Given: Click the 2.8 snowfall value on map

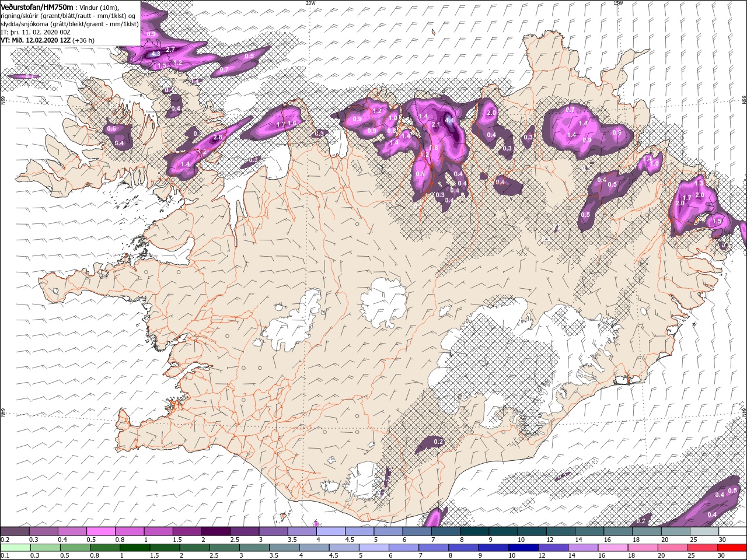Looking at the screenshot, I should (x=218, y=138).
